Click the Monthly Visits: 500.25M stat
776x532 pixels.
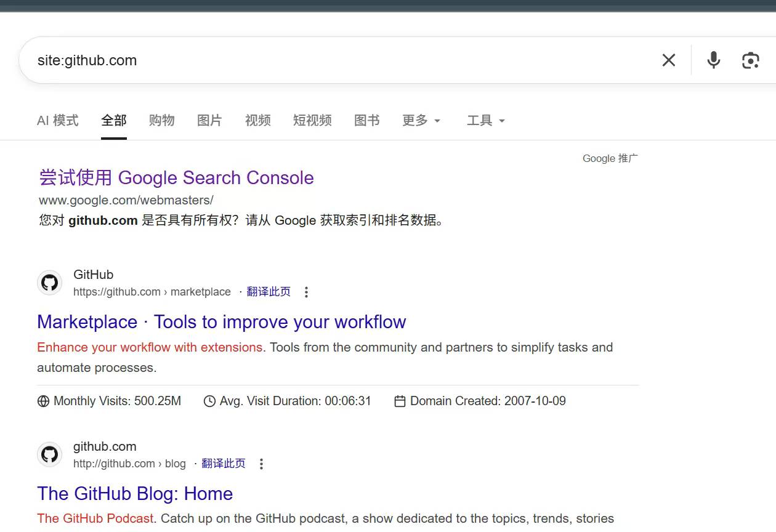tap(109, 401)
